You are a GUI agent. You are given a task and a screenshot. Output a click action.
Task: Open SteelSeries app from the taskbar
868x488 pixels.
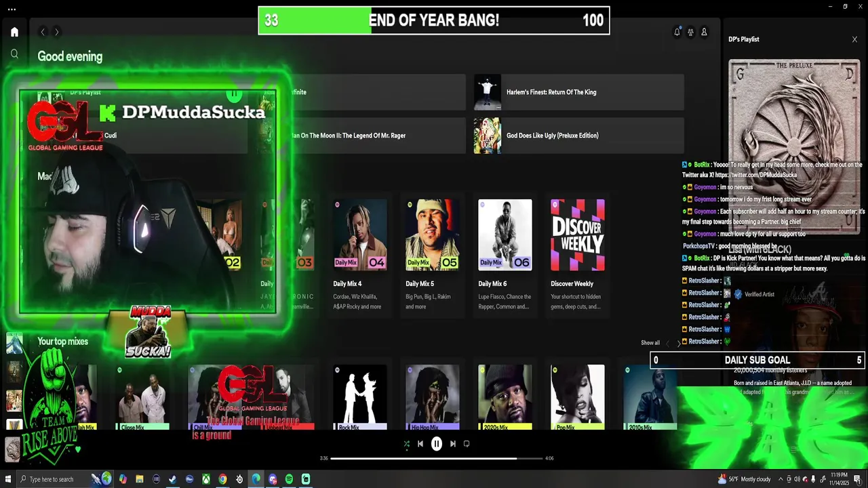(239, 479)
